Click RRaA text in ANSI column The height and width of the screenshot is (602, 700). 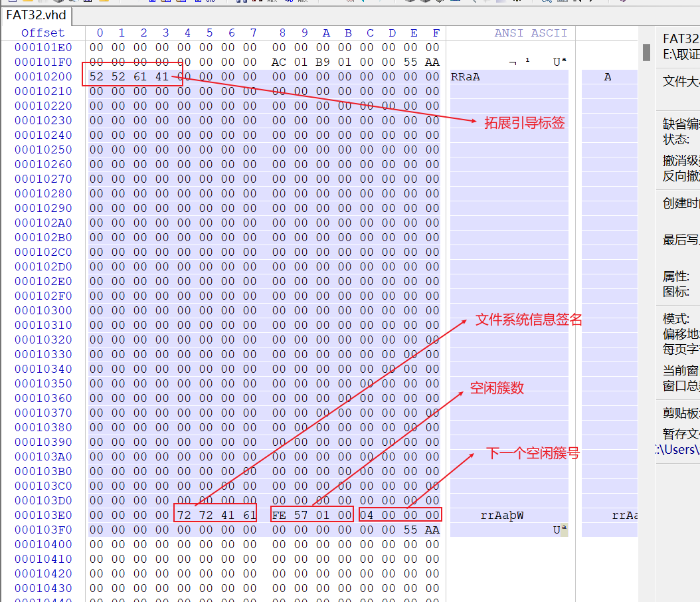coord(465,77)
